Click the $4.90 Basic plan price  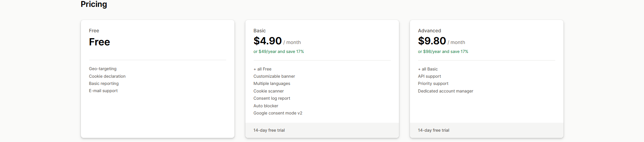pos(267,41)
